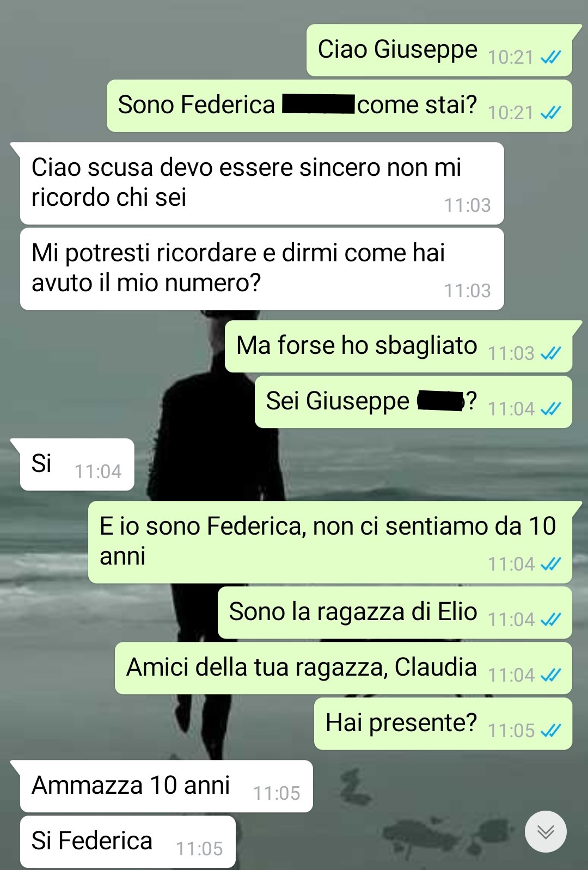Select 'Ciao scusa devo essere sincero' message

262,183
